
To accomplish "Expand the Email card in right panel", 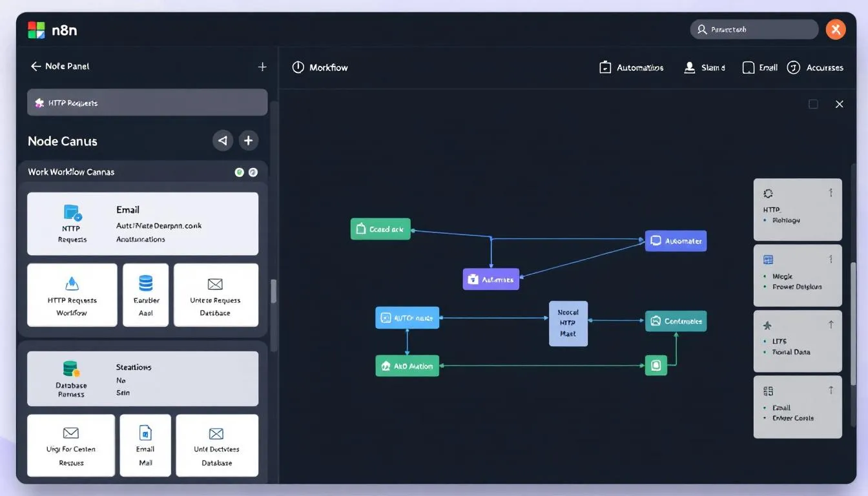I will [831, 390].
